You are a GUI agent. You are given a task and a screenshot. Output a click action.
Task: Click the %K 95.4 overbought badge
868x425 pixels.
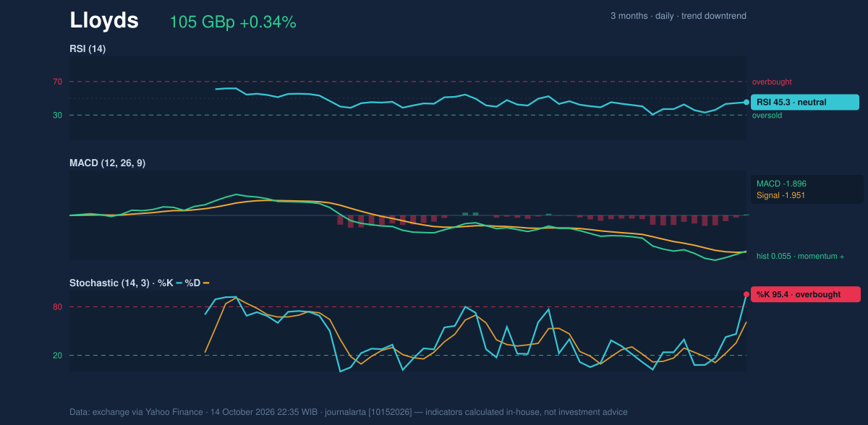coord(806,294)
